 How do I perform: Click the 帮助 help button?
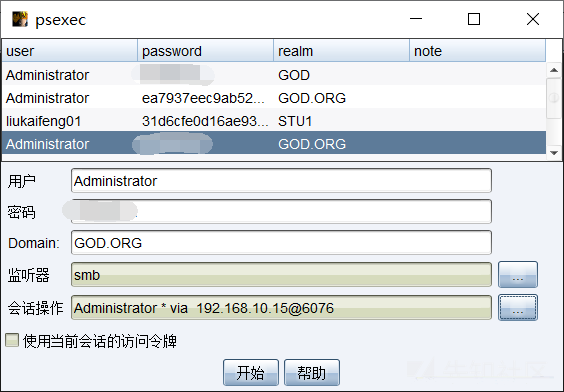click(x=312, y=373)
